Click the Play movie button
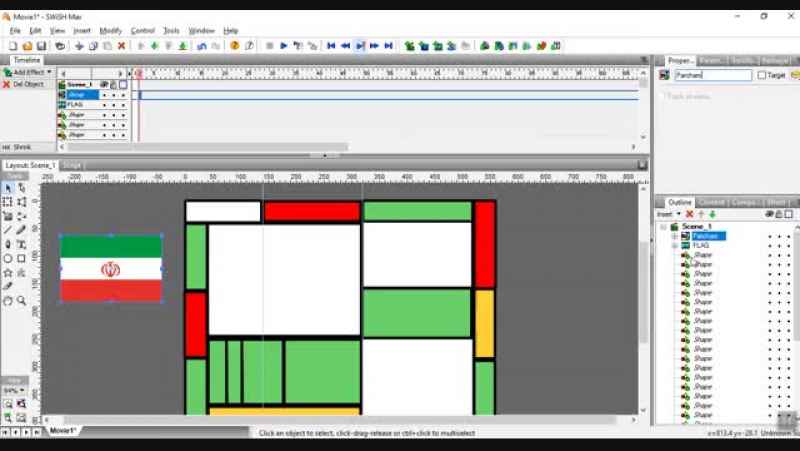The height and width of the screenshot is (451, 800). point(284,46)
